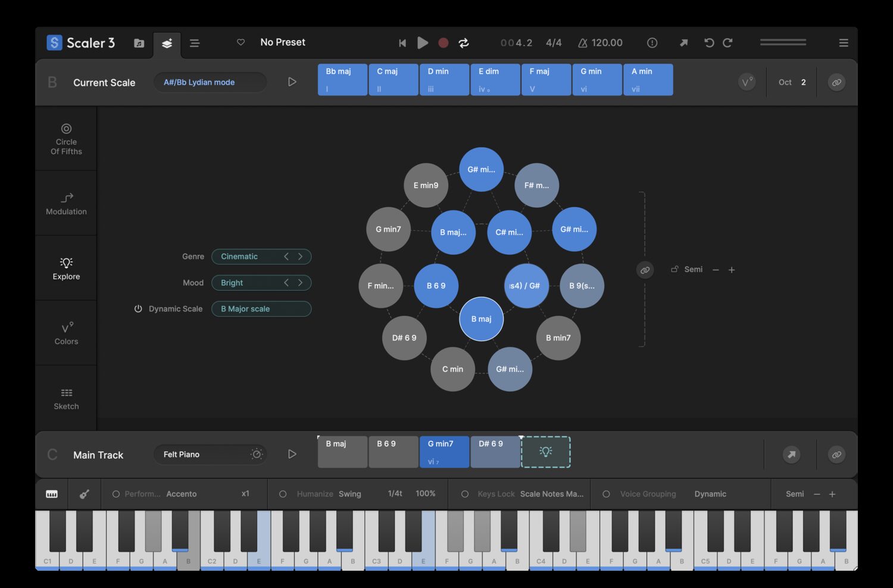This screenshot has height=588, width=893.
Task: Switch to the Colors panel
Action: 65,332
